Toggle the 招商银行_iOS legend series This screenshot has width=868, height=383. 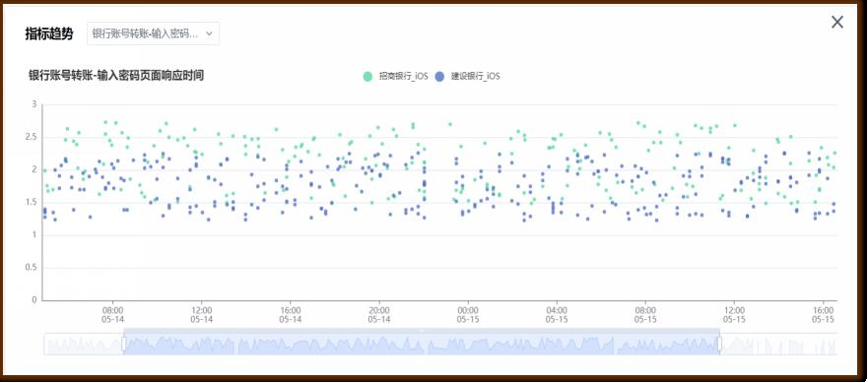395,77
